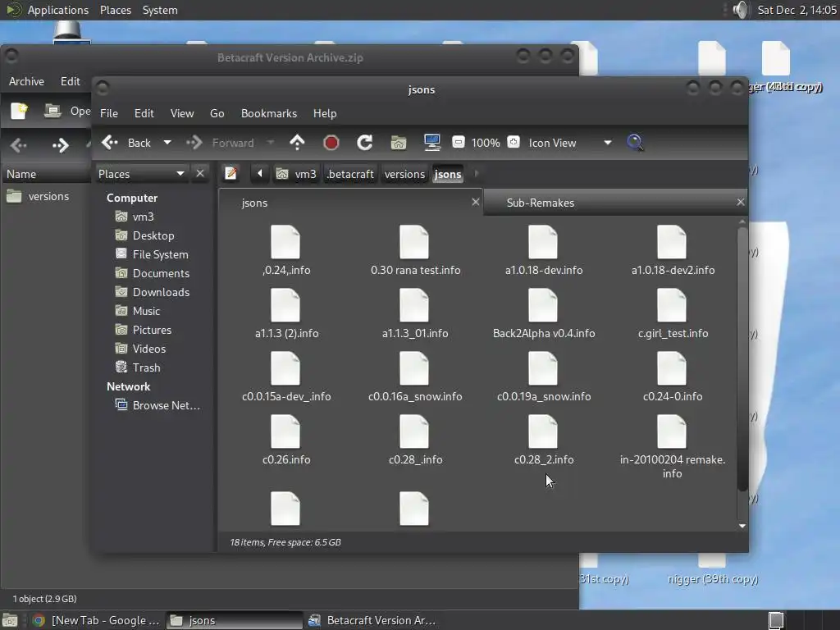Navigate to versions in the path bar
This screenshot has height=630, width=840.
404,174
